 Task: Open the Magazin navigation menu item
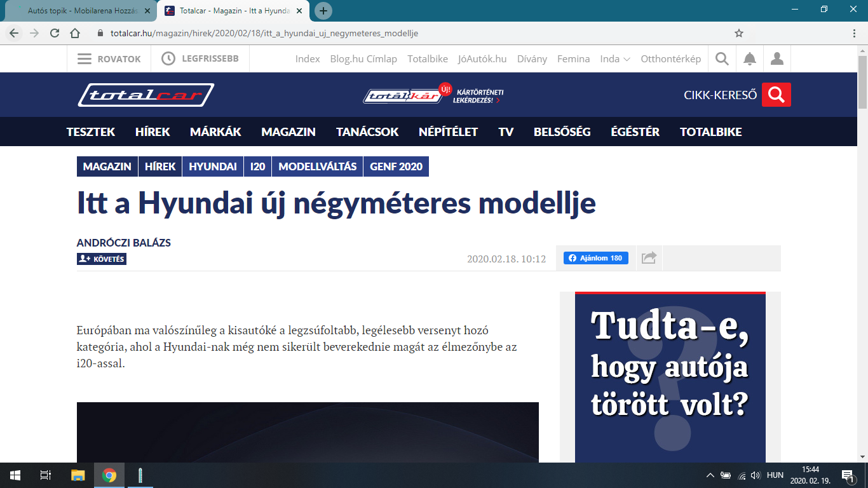[x=288, y=132]
